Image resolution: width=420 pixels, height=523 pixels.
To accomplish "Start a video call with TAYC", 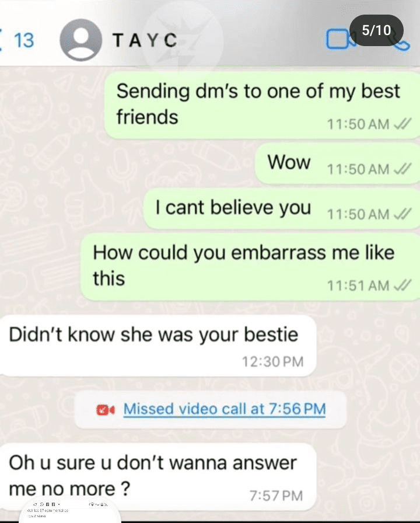I will pyautogui.click(x=339, y=40).
